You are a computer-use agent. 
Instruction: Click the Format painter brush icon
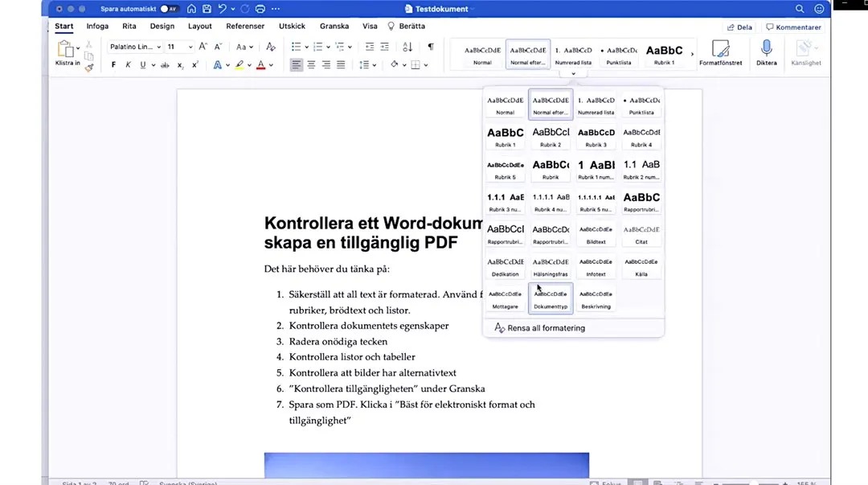(x=88, y=68)
